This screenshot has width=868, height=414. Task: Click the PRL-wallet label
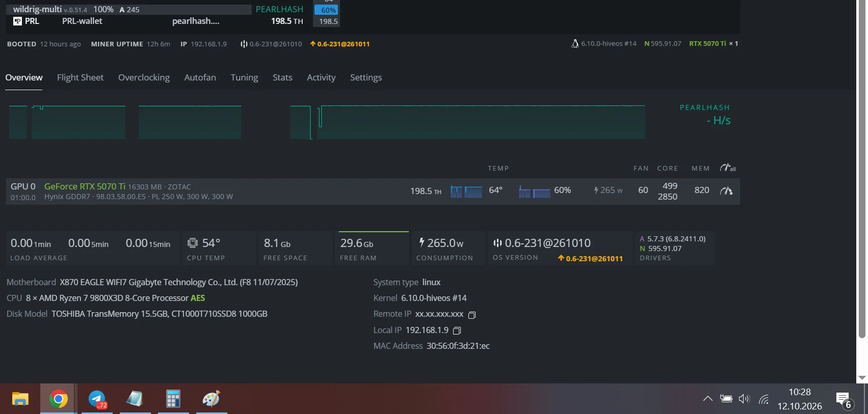[82, 21]
